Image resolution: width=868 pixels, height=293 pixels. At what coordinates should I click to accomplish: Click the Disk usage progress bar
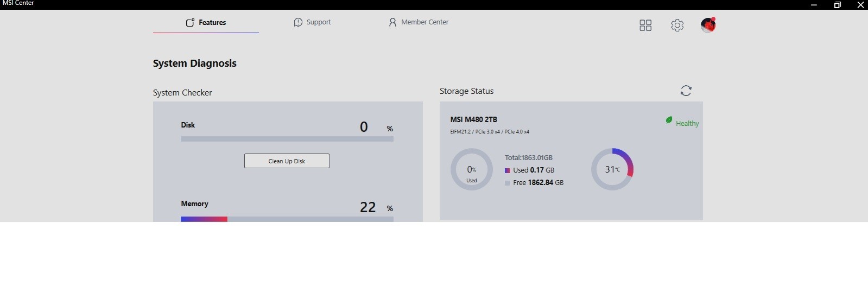click(x=287, y=139)
